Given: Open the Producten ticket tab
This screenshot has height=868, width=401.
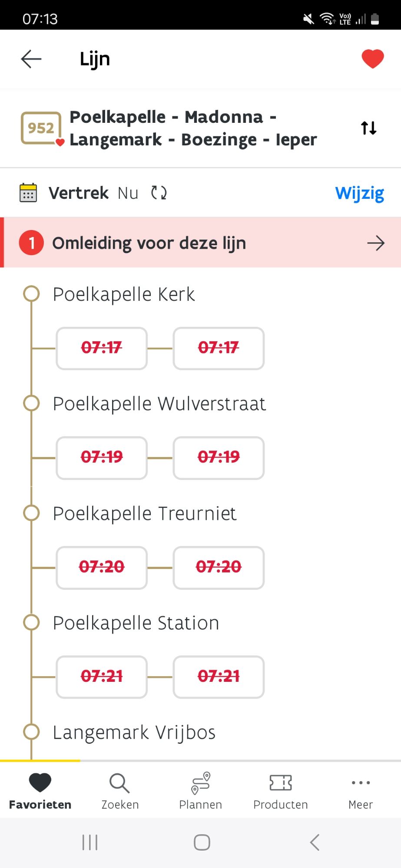Looking at the screenshot, I should [x=281, y=791].
